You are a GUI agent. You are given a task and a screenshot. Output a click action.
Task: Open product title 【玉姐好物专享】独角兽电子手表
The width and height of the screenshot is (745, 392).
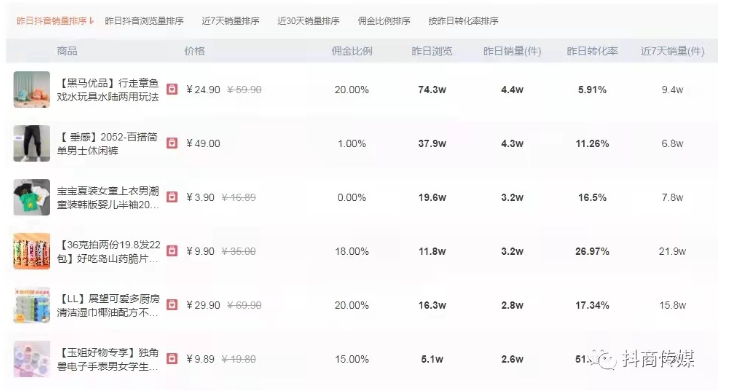pos(108,360)
